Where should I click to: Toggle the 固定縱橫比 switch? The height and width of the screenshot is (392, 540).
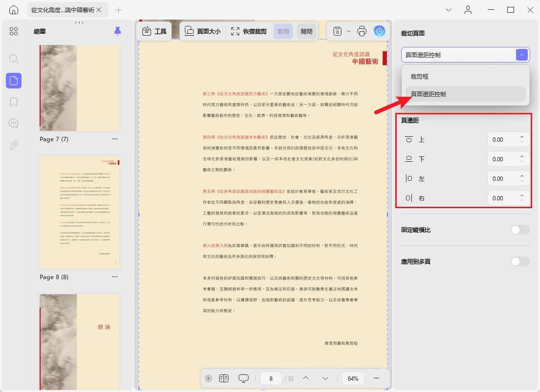[x=520, y=230]
